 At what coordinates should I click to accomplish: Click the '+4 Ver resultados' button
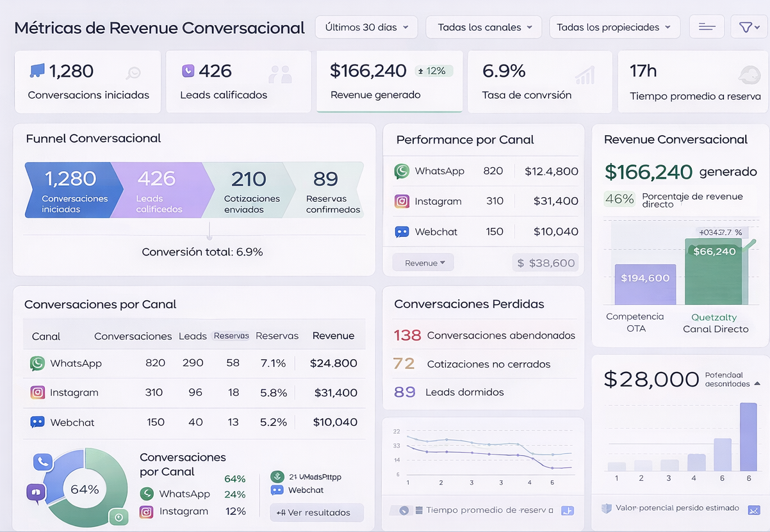click(316, 513)
